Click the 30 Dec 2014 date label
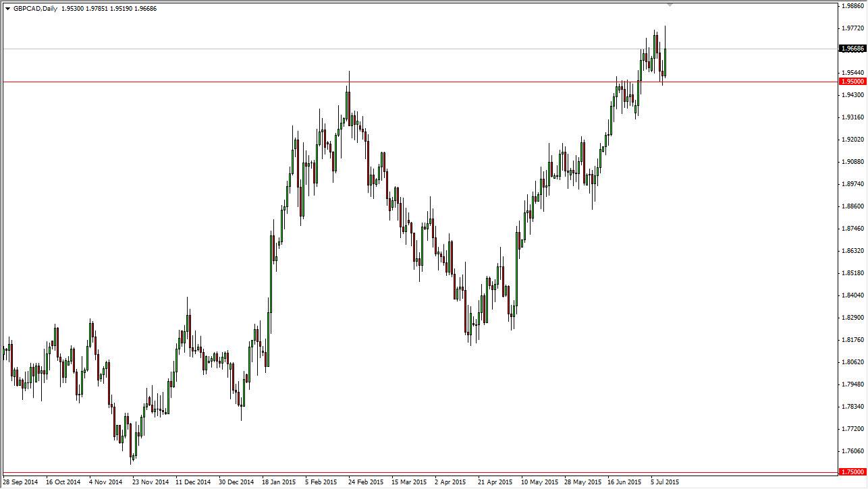This screenshot has width=868, height=489. click(x=236, y=483)
